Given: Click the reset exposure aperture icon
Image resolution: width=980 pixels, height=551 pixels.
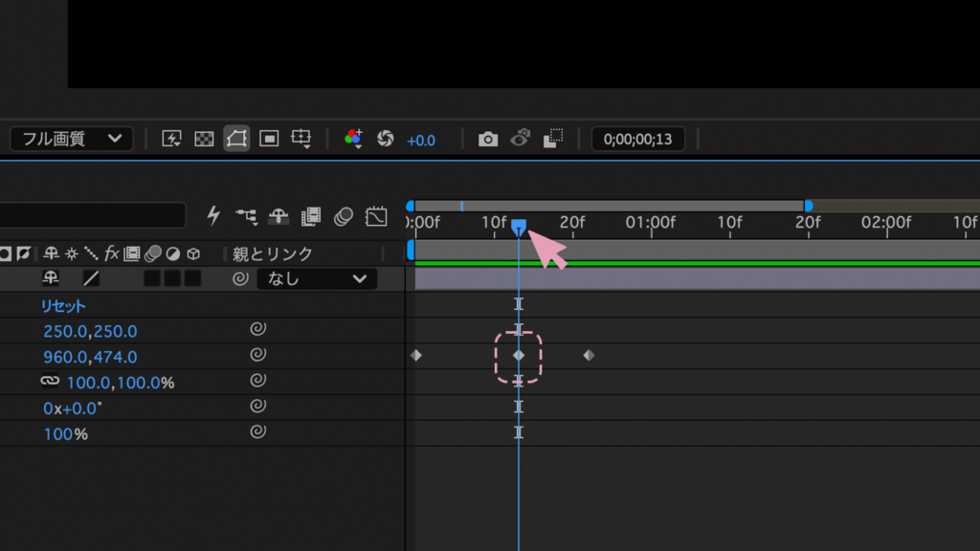Looking at the screenshot, I should [385, 139].
